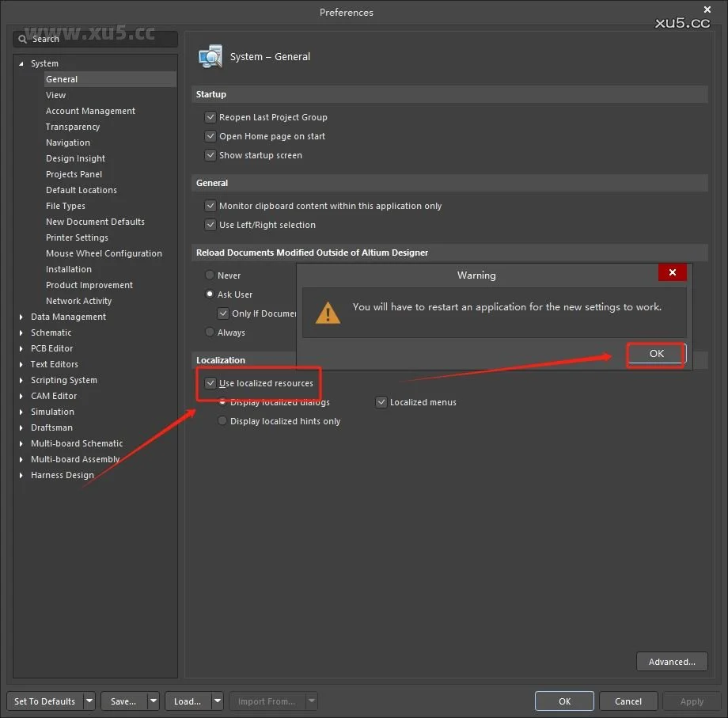Open the Set To Defaults dropdown arrow
The image size is (728, 718).
tap(89, 701)
